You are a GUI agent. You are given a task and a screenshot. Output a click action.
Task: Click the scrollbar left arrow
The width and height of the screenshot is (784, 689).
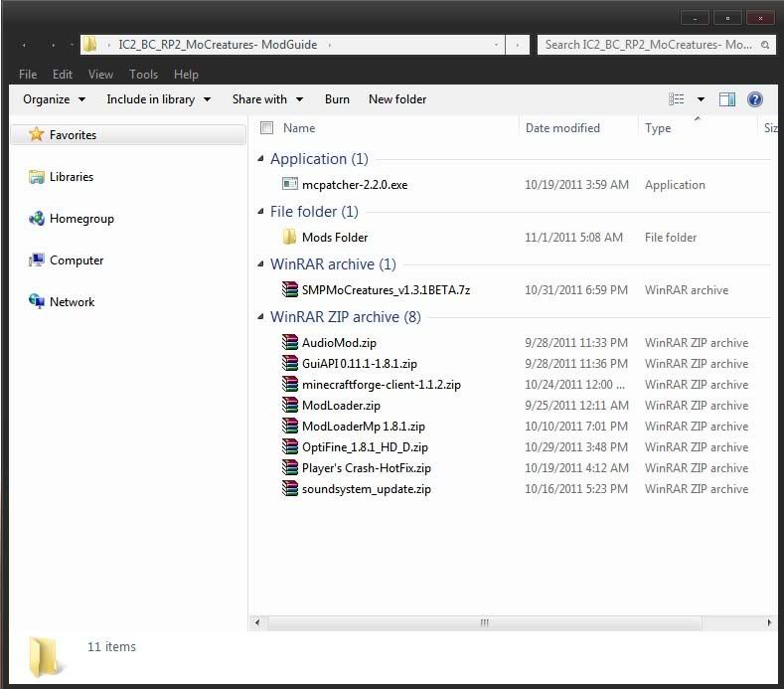click(257, 623)
